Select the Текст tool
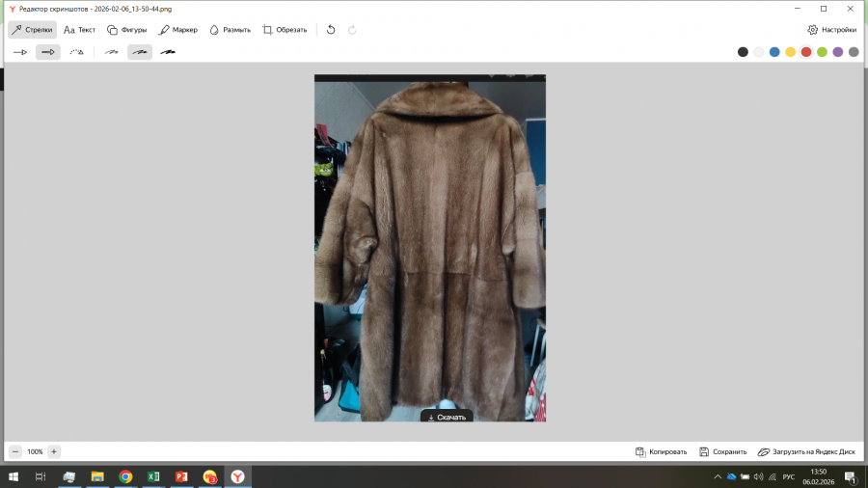This screenshot has width=868, height=488. click(x=80, y=30)
